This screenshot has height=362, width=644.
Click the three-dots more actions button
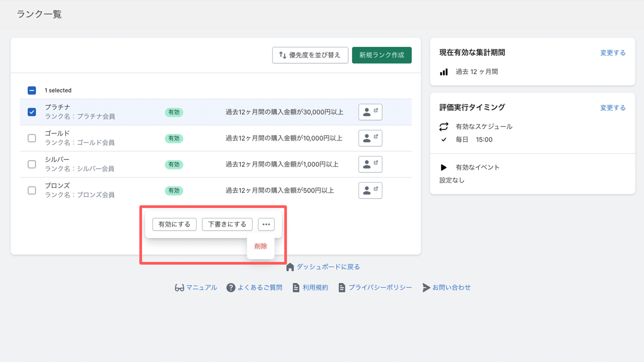(x=266, y=224)
